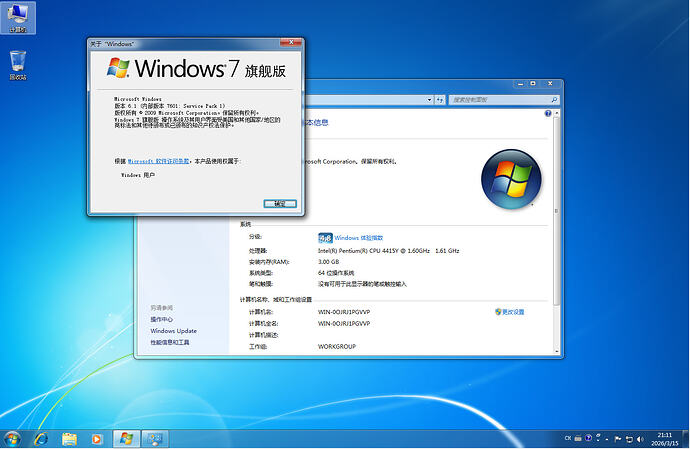Open the Recycle Bin desktop icon

pyautogui.click(x=18, y=65)
